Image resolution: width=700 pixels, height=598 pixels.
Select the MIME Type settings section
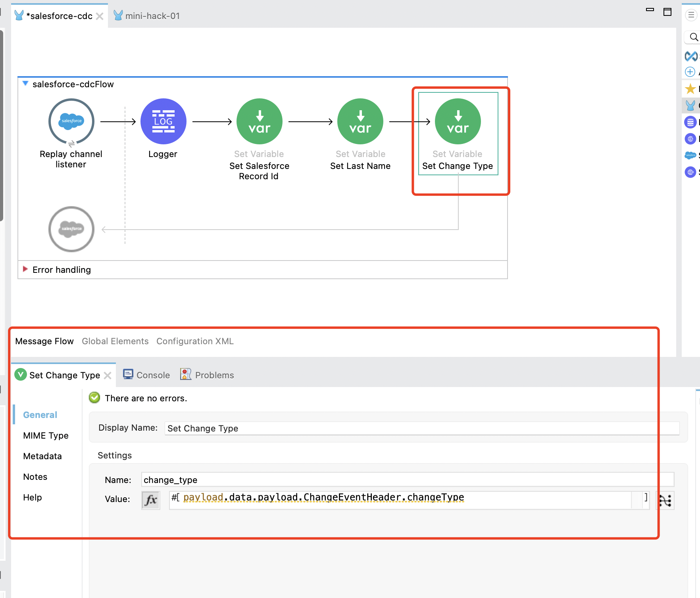pos(46,435)
